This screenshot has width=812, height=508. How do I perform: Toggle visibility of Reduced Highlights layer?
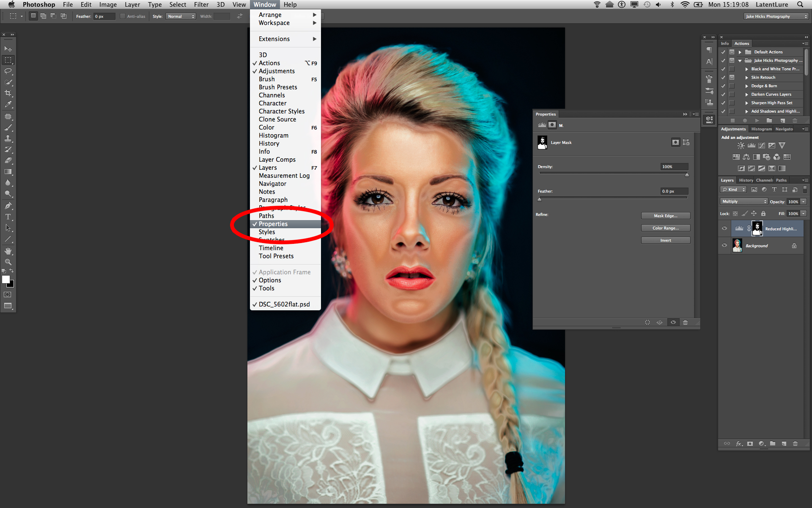point(724,228)
